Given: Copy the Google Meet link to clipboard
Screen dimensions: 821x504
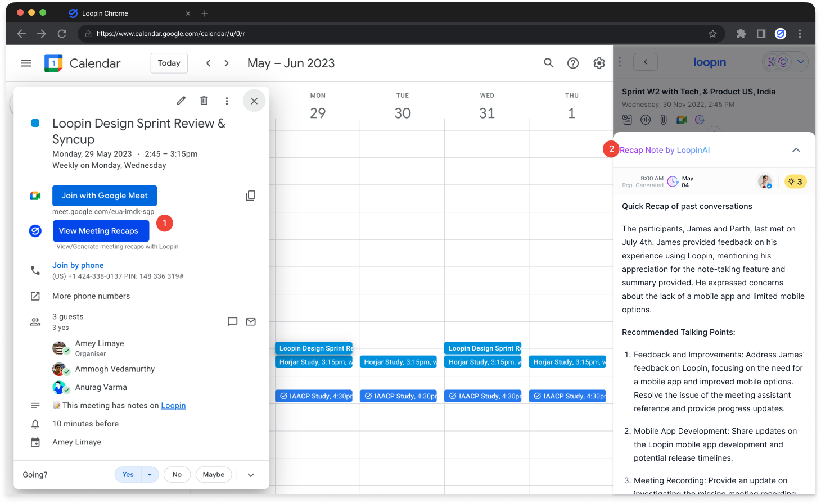Looking at the screenshot, I should [x=251, y=196].
